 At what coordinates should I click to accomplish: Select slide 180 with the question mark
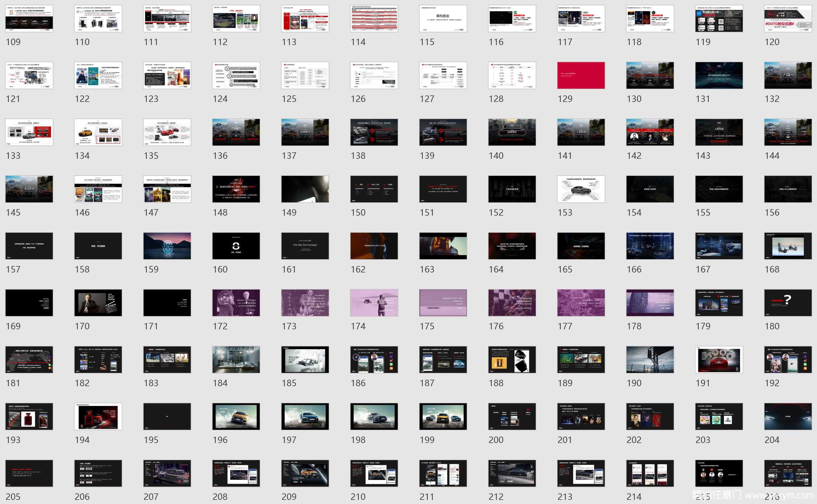click(x=788, y=303)
